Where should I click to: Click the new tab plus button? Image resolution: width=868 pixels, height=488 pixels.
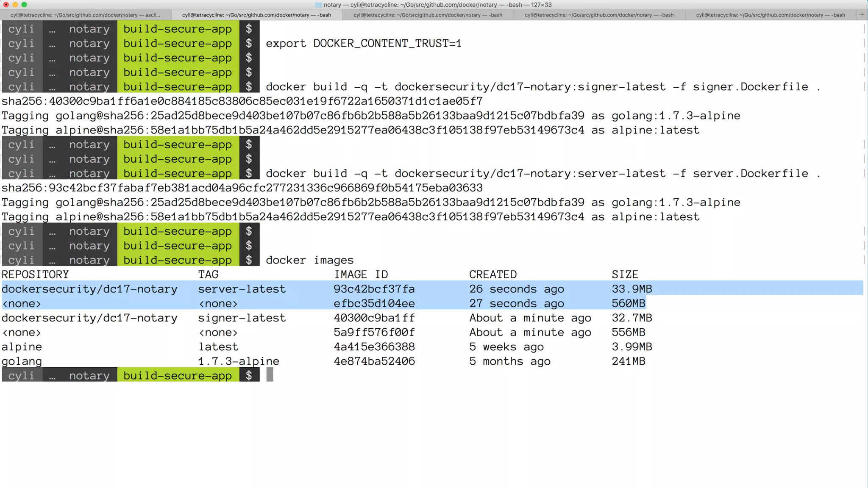click(x=862, y=15)
